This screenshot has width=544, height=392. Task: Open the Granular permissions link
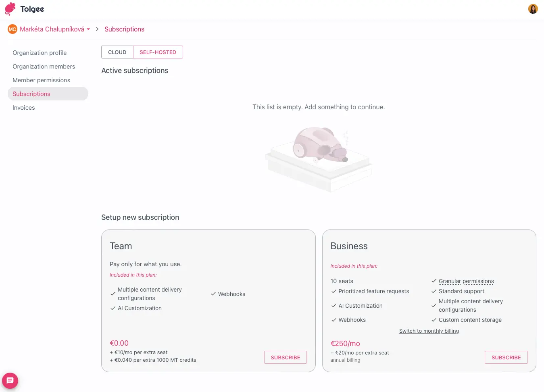tap(466, 281)
